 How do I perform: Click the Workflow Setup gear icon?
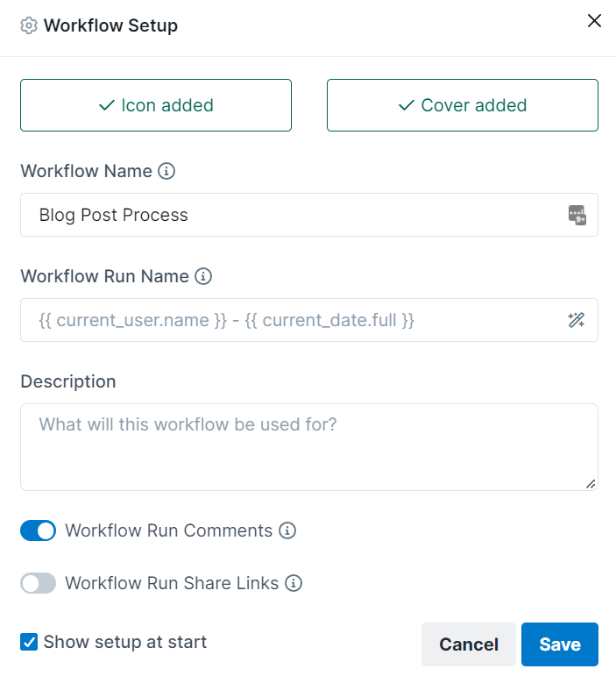(x=29, y=26)
